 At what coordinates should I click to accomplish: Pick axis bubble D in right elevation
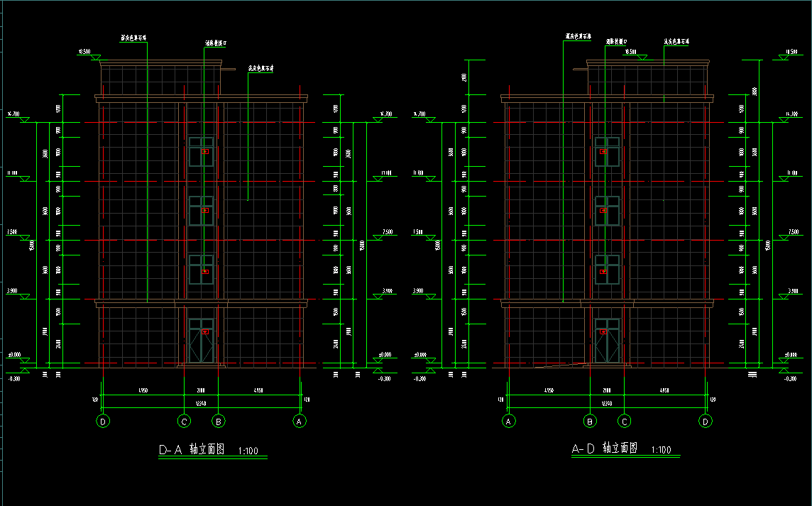point(706,422)
